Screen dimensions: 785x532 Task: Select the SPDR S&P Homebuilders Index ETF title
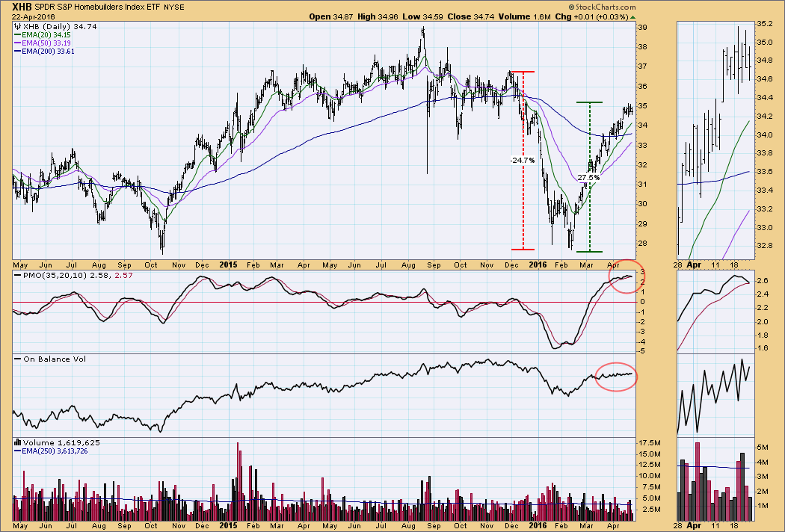click(98, 7)
